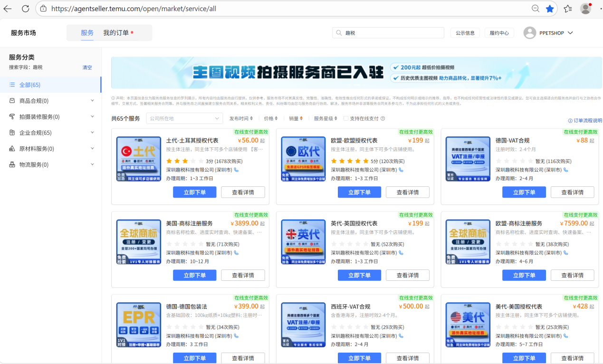The width and height of the screenshot is (603, 364).
Task: Expand the 物流服务(0) category
Action: [x=92, y=164]
